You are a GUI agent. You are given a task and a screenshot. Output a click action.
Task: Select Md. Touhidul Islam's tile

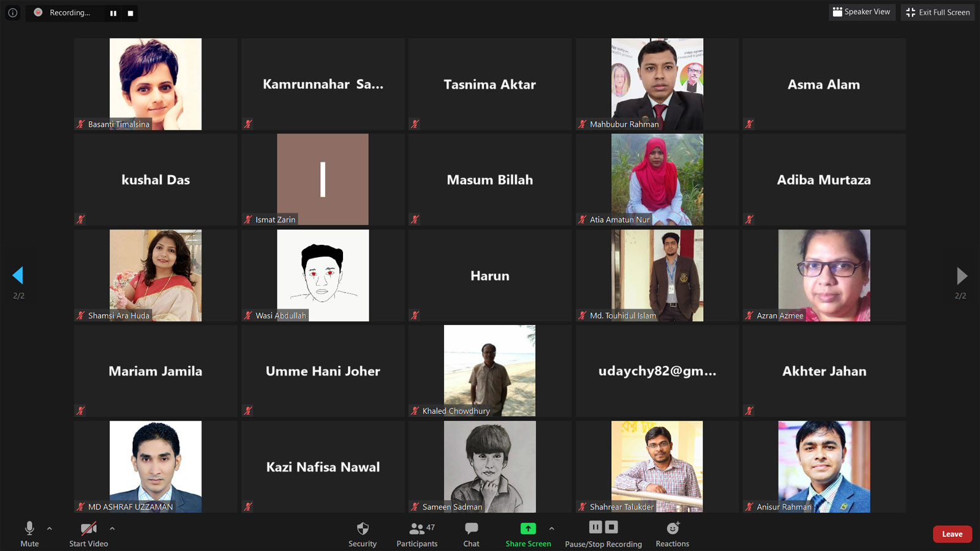tap(657, 275)
